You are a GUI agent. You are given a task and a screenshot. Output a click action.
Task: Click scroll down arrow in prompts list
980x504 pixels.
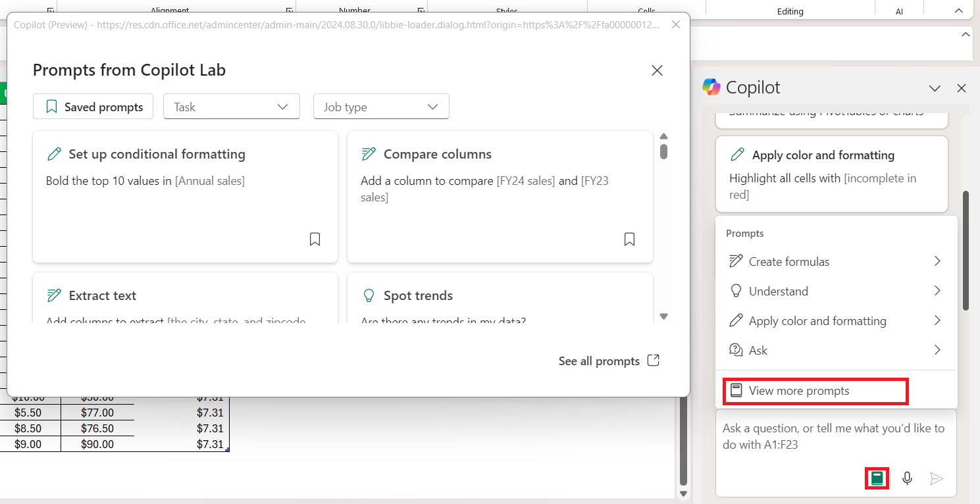pyautogui.click(x=663, y=316)
